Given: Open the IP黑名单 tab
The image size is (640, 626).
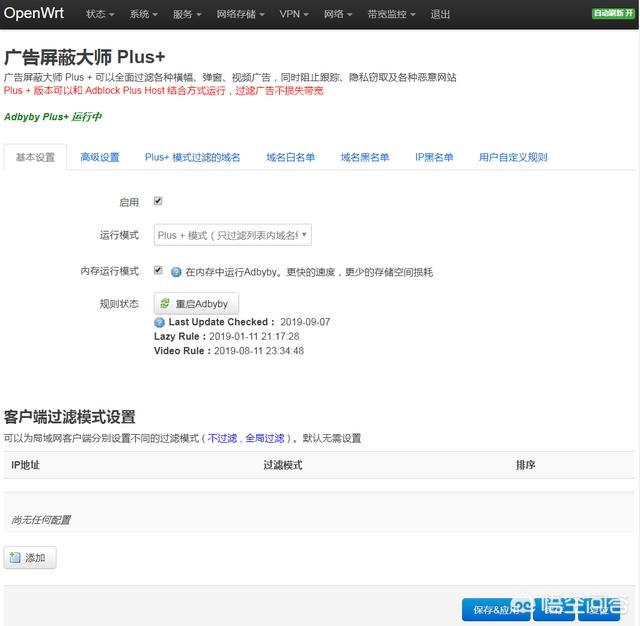Looking at the screenshot, I should [x=434, y=157].
